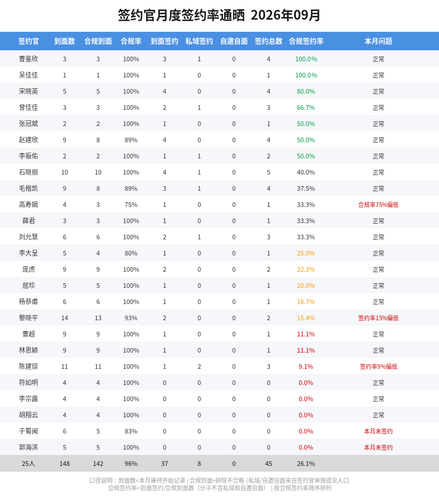Click the name 符如明 in the table
This screenshot has width=439, height=500.
[x=28, y=383]
